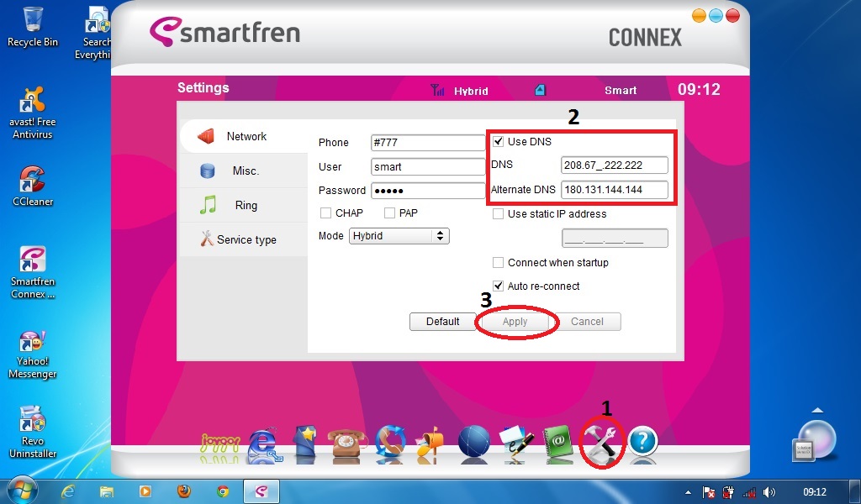
Task: Uncheck the Use DNS checkbox
Action: pos(498,141)
